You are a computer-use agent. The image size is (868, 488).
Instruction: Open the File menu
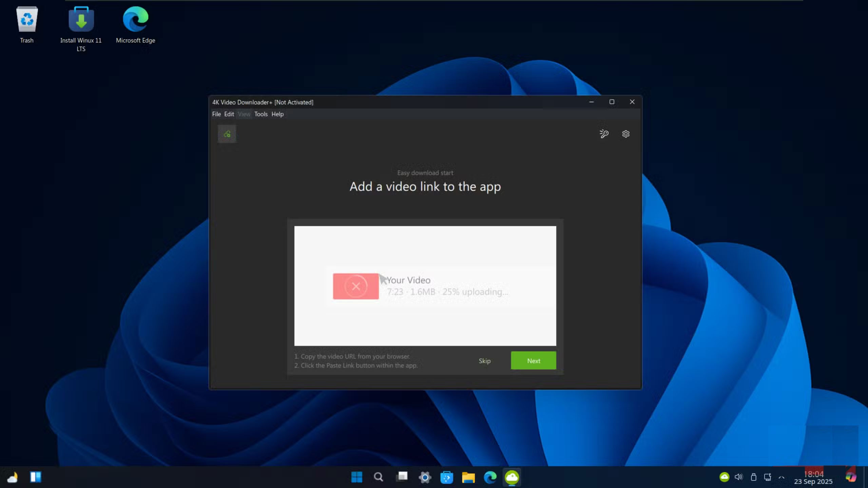point(216,114)
